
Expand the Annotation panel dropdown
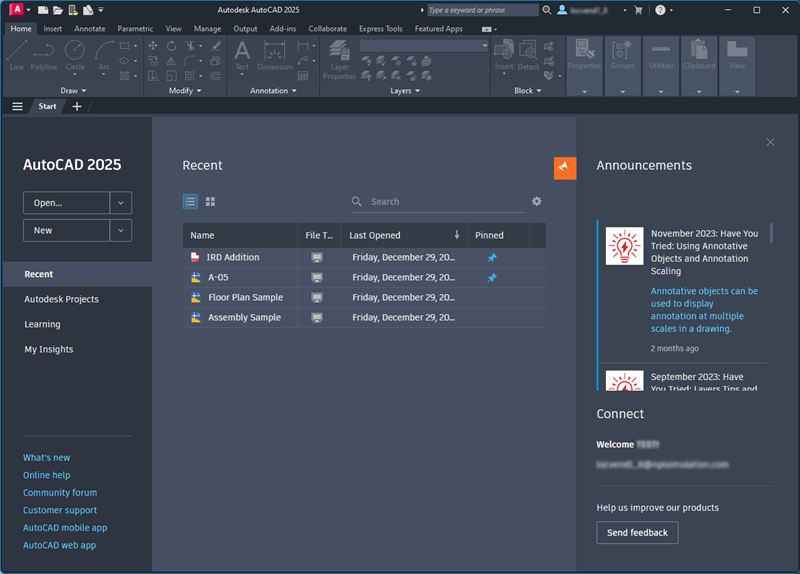click(273, 91)
